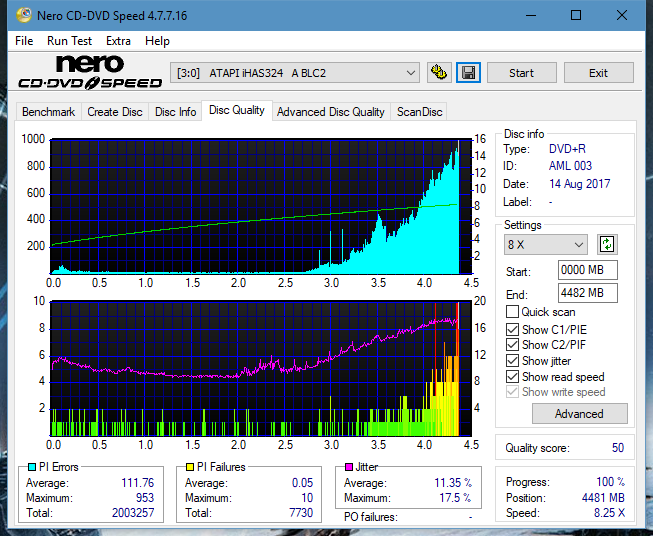Enable the Quick scan checkbox

[x=512, y=312]
